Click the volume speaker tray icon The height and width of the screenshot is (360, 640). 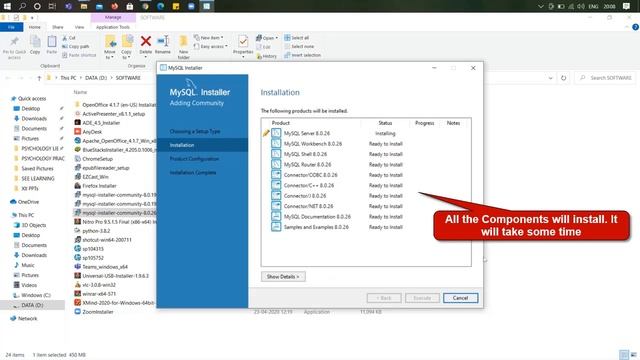pyautogui.click(x=581, y=6)
